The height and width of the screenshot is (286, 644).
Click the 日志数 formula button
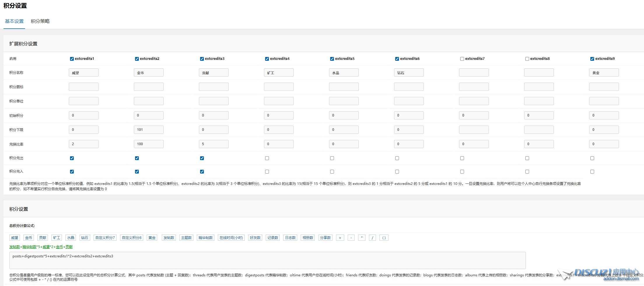290,238
